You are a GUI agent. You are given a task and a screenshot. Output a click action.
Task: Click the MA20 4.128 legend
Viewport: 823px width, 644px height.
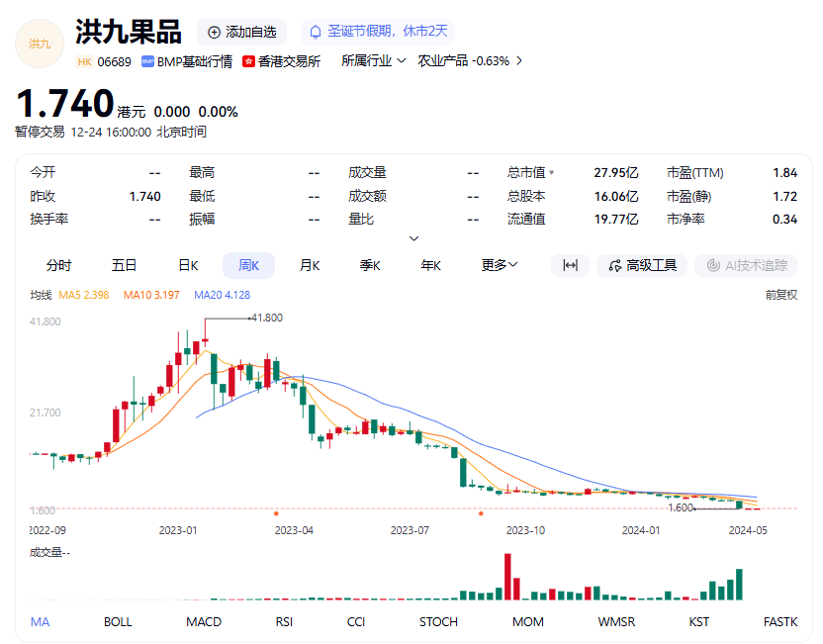click(x=222, y=295)
